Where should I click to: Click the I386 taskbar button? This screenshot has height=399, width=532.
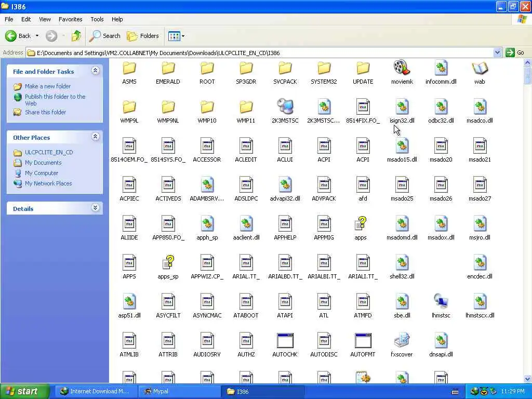tap(262, 391)
